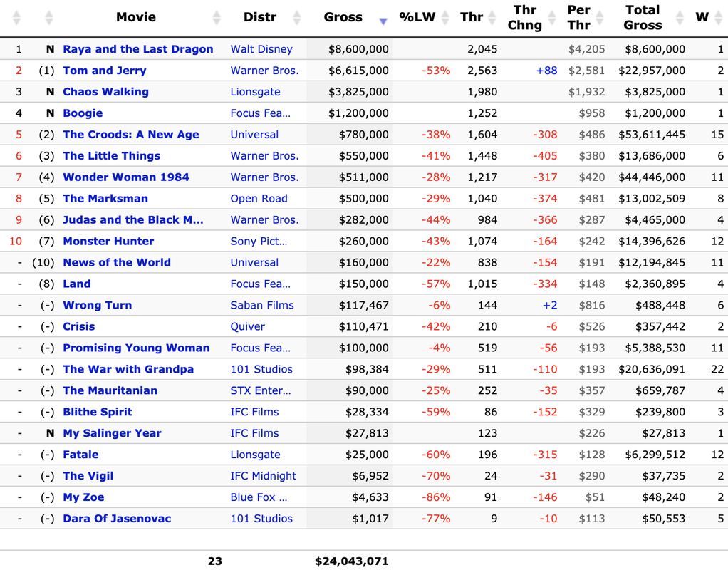The width and height of the screenshot is (728, 570).
Task: Open Focus Fea... link in Boogie row
Action: (261, 113)
